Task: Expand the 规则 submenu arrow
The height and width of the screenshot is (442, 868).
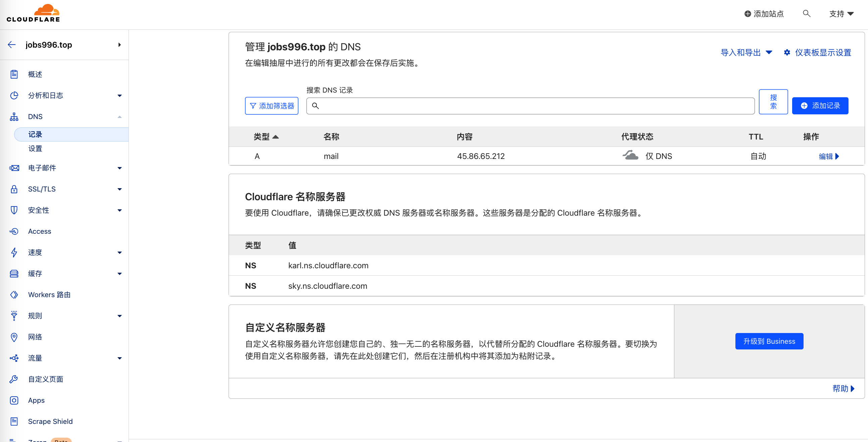Action: click(119, 316)
